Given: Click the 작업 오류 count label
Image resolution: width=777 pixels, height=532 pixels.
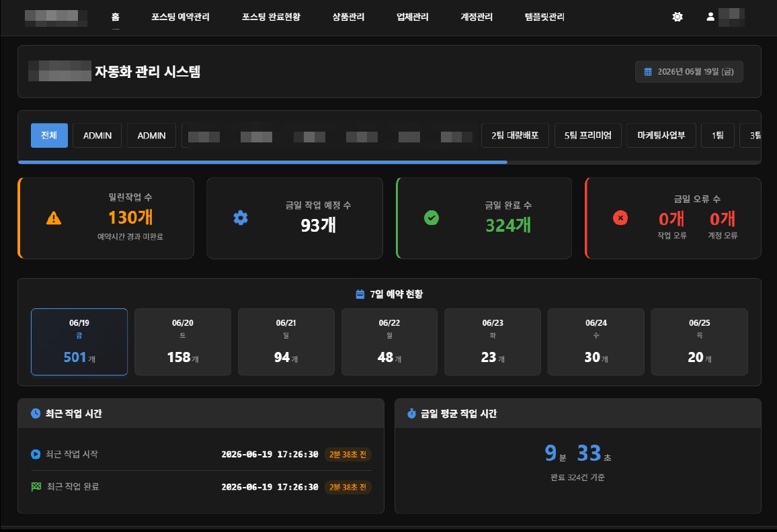Looking at the screenshot, I should click(672, 235).
